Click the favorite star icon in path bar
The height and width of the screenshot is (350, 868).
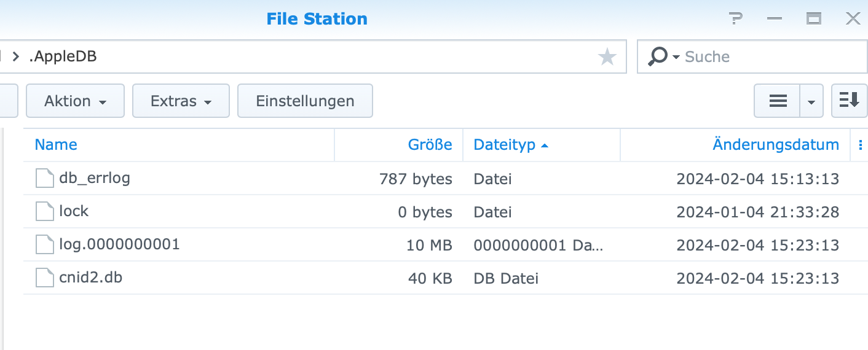[607, 57]
